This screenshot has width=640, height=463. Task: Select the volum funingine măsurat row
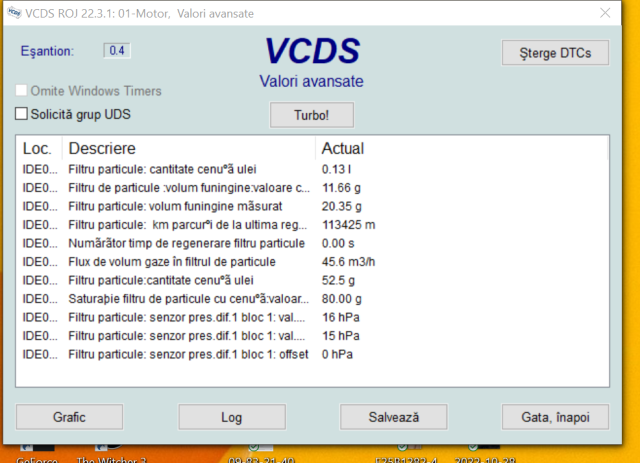point(180,206)
